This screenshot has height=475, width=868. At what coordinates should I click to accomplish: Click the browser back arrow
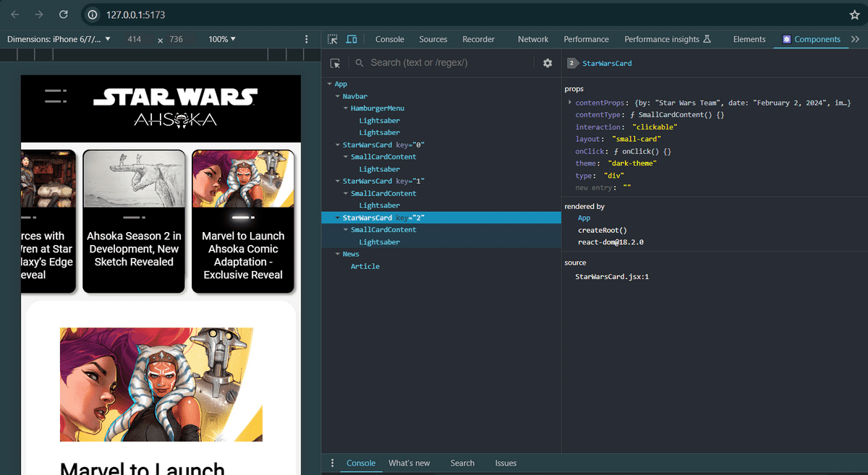coord(15,14)
